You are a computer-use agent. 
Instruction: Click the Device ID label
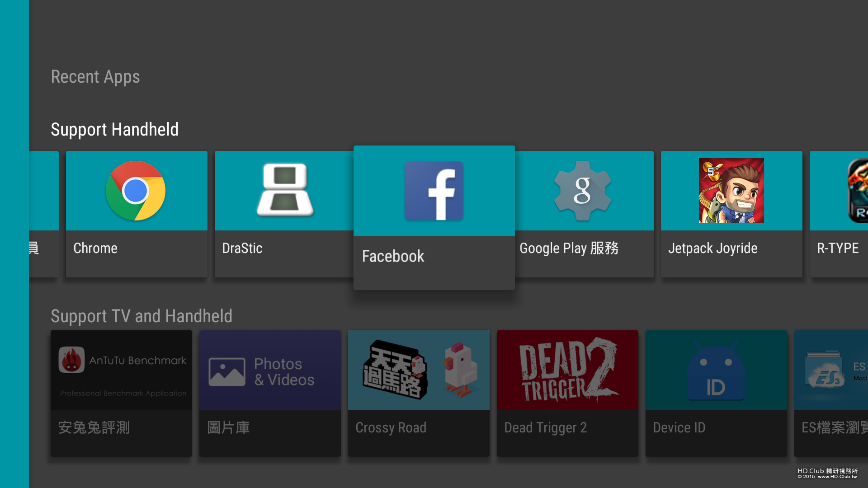click(x=679, y=427)
